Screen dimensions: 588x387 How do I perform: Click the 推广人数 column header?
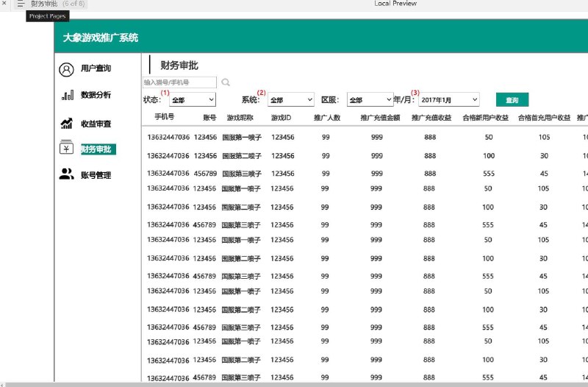coord(327,118)
